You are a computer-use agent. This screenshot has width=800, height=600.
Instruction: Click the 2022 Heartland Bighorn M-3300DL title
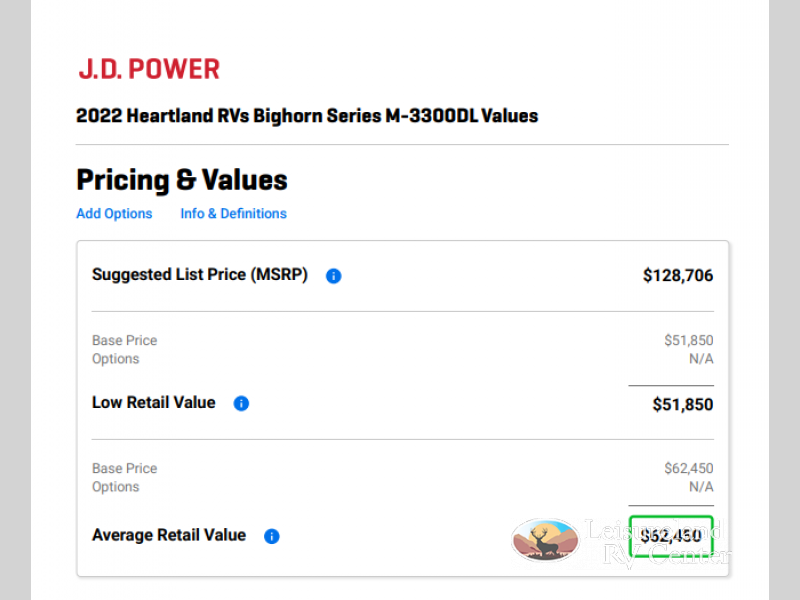point(307,116)
